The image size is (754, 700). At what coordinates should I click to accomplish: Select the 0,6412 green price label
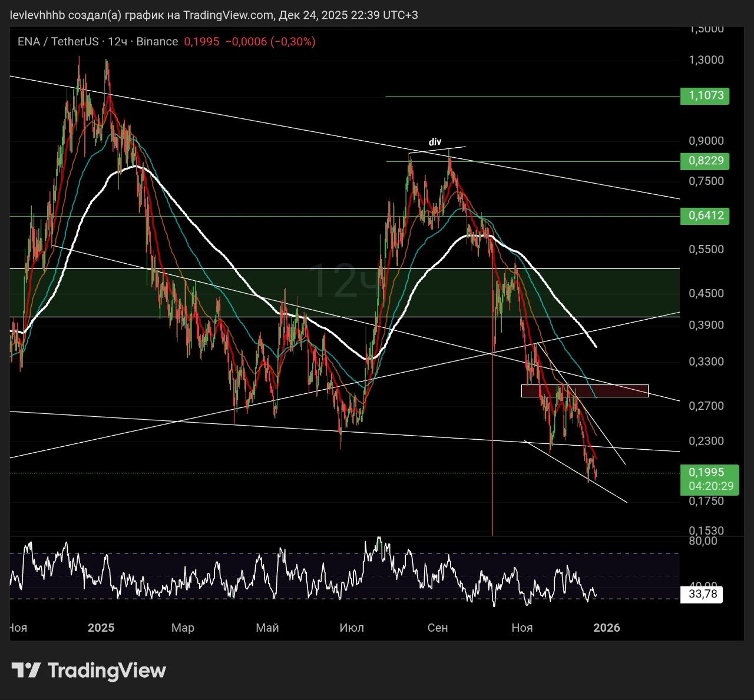pos(705,215)
